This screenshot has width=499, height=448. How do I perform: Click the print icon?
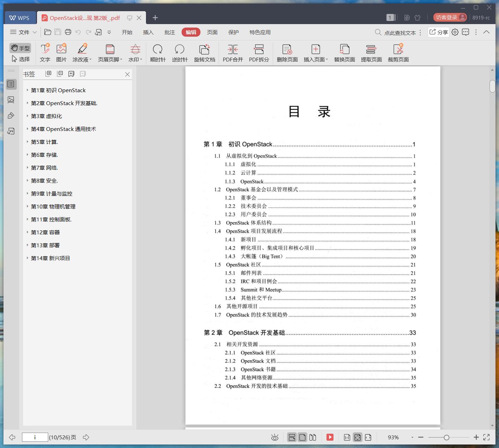point(68,32)
